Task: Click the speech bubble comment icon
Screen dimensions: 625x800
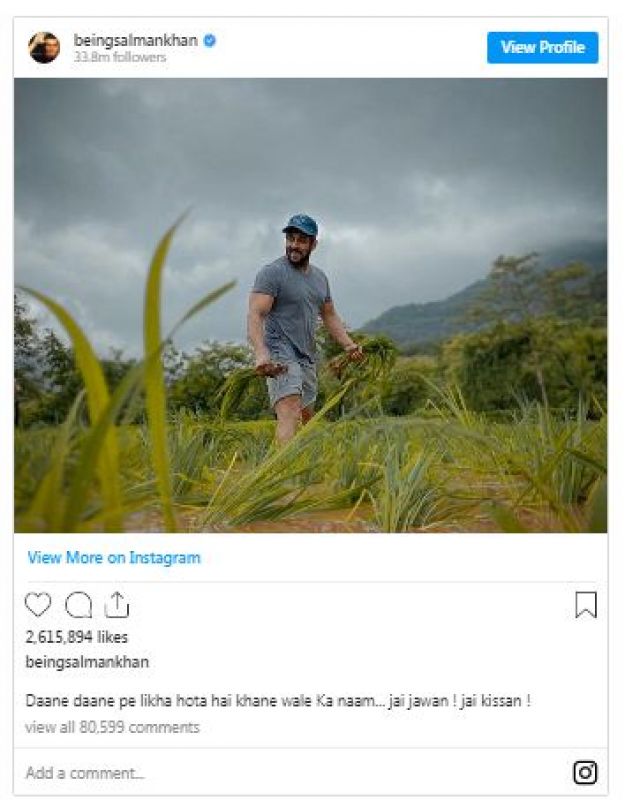Action: [78, 605]
